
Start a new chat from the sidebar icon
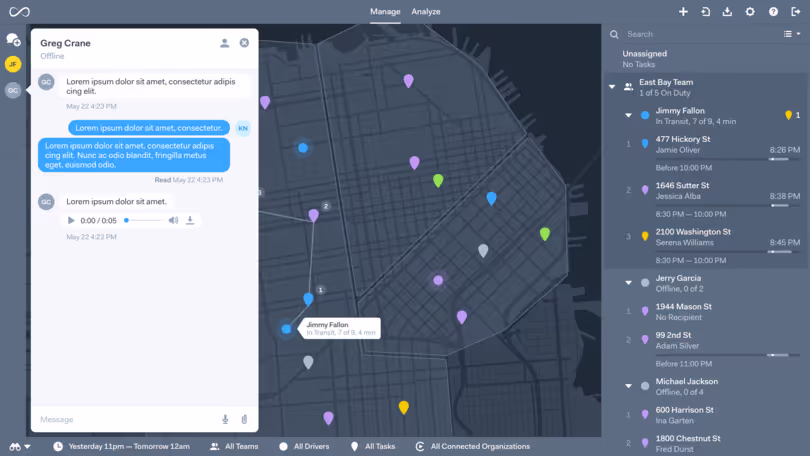[13, 40]
